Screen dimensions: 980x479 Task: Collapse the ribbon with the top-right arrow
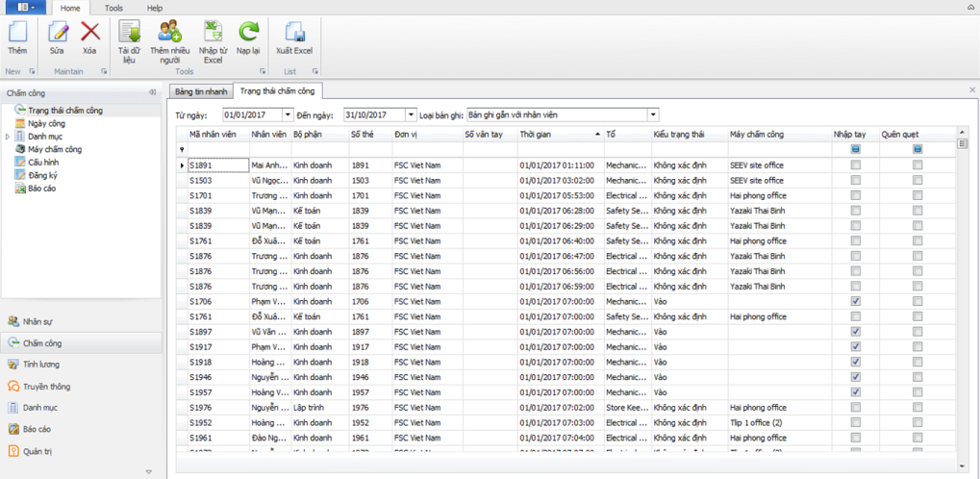[x=972, y=7]
